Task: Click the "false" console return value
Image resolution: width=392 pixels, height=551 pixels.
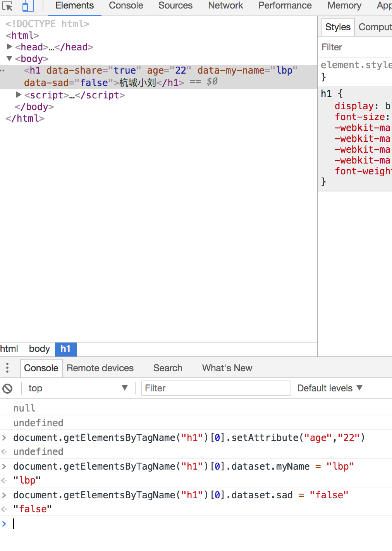Action: tap(33, 509)
